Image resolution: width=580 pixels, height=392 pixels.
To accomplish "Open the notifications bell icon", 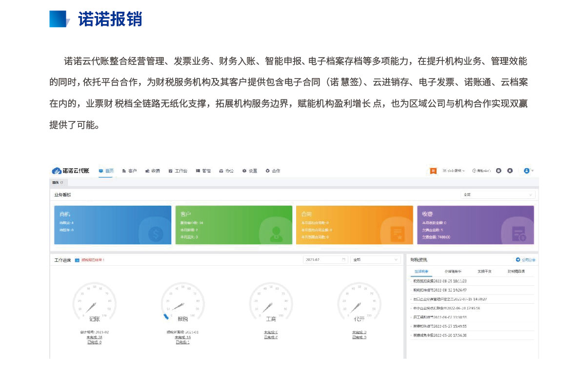I will [510, 171].
